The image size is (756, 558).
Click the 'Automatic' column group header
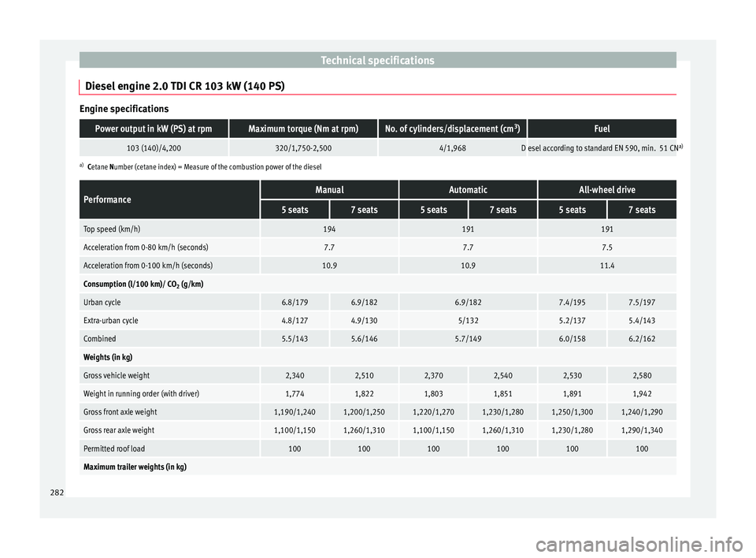[468, 190]
